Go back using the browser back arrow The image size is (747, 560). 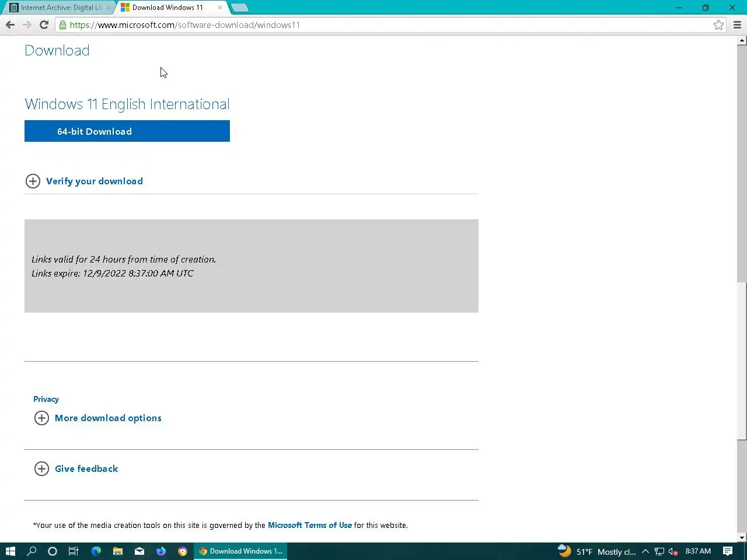(10, 24)
